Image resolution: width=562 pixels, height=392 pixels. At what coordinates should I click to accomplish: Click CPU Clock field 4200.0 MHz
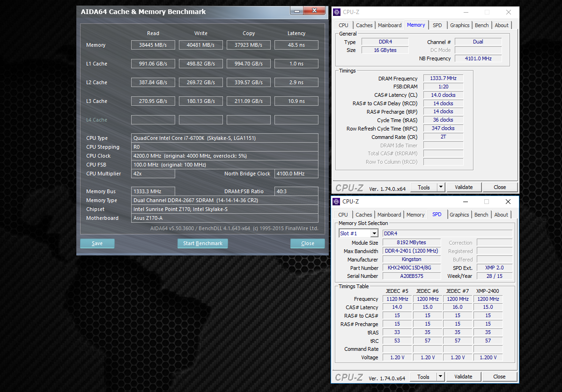pyautogui.click(x=225, y=156)
